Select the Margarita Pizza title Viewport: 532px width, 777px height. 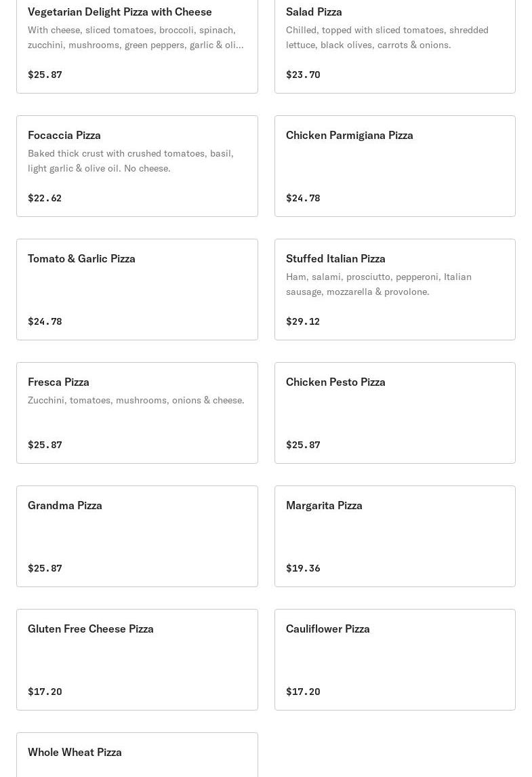(x=324, y=505)
